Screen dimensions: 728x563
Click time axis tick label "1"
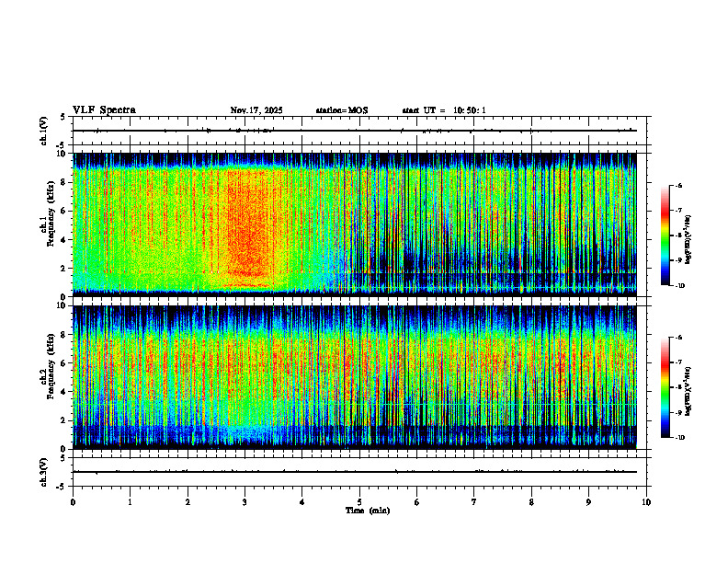click(x=130, y=502)
